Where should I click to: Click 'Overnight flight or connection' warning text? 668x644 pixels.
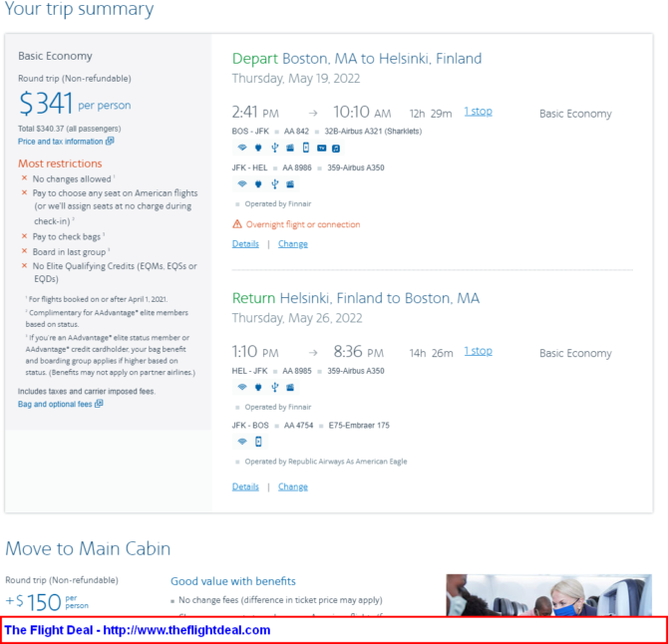click(x=303, y=224)
